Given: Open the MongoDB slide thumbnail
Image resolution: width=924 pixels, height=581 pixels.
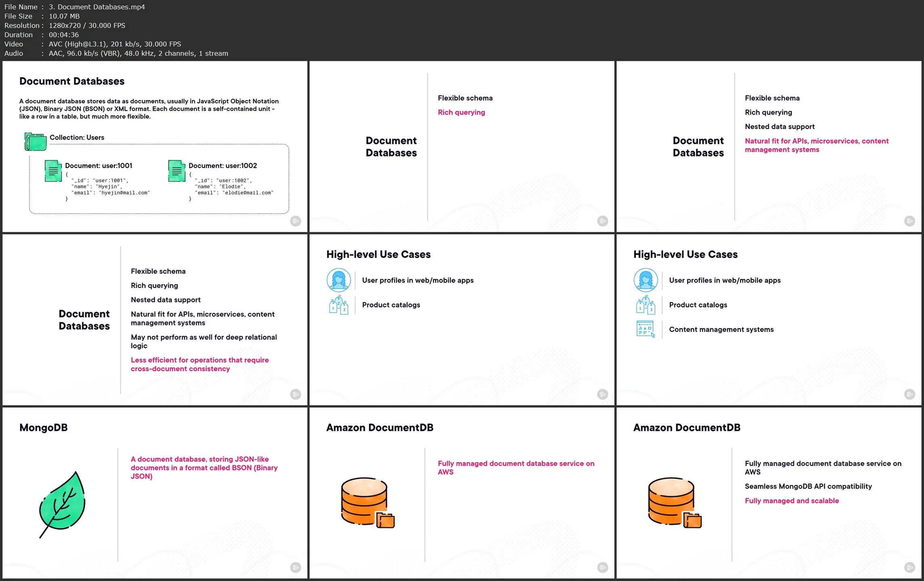Looking at the screenshot, I should pyautogui.click(x=155, y=493).
